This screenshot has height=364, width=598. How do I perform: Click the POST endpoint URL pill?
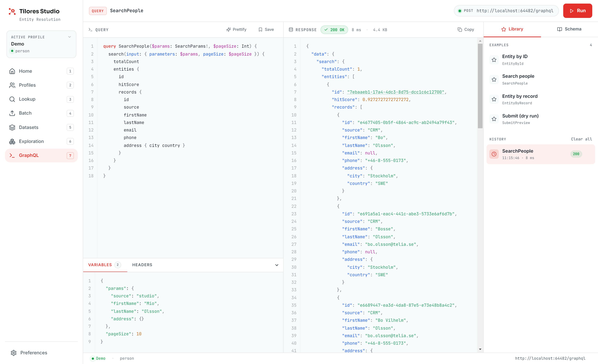click(506, 11)
